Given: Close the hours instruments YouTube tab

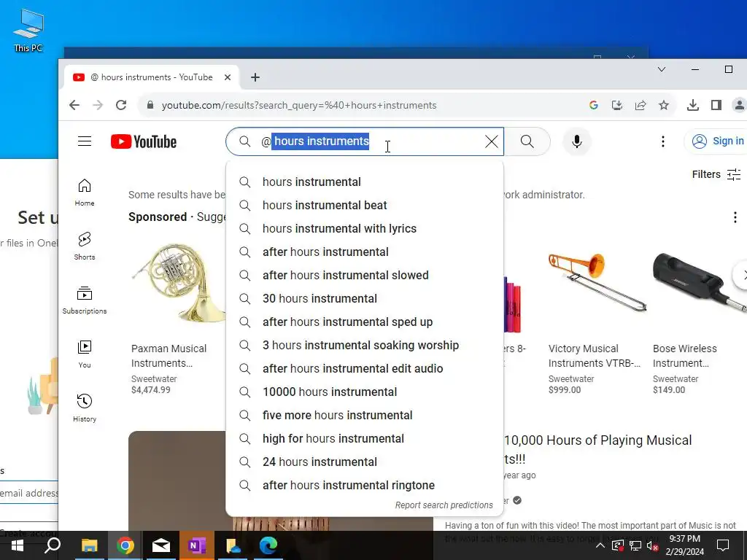Looking at the screenshot, I should pos(228,77).
